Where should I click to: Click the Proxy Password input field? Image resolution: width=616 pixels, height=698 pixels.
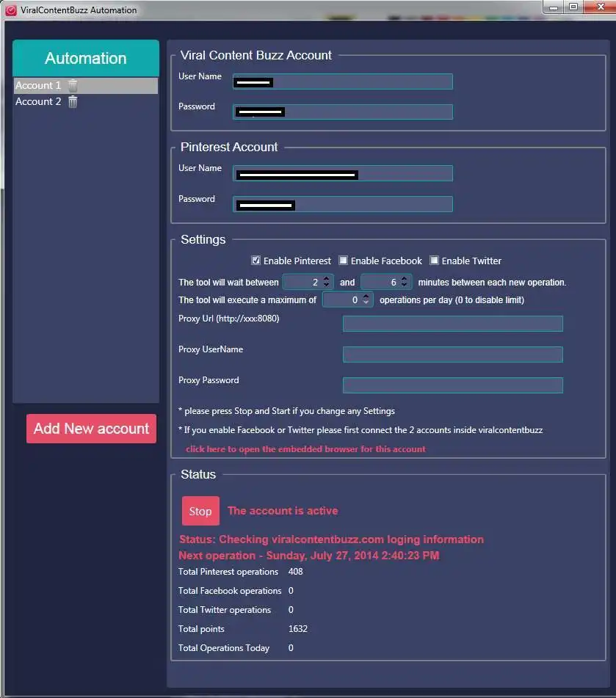452,385
